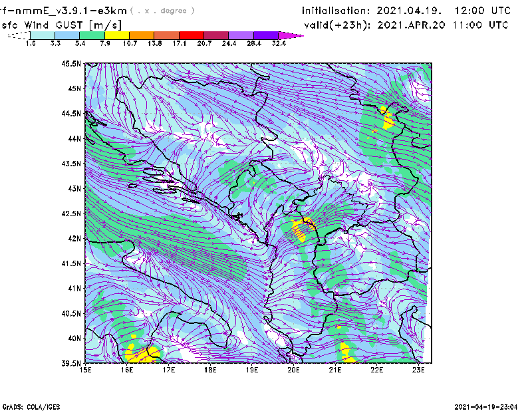Click the legend value 24.4
The image size is (532, 411).
click(229, 43)
